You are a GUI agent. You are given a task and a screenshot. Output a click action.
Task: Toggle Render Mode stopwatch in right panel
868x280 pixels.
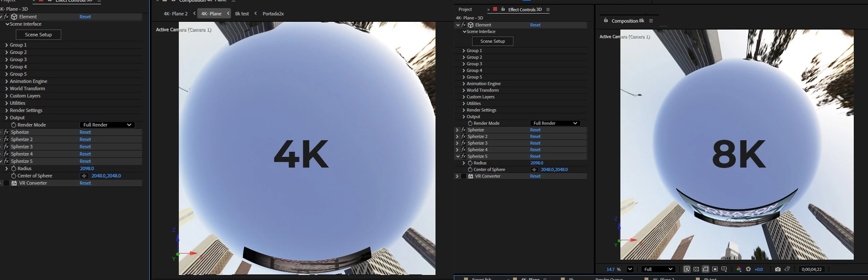(x=470, y=123)
